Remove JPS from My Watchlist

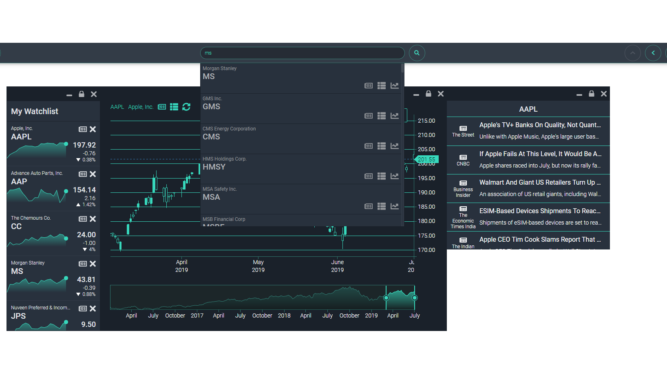(93, 309)
